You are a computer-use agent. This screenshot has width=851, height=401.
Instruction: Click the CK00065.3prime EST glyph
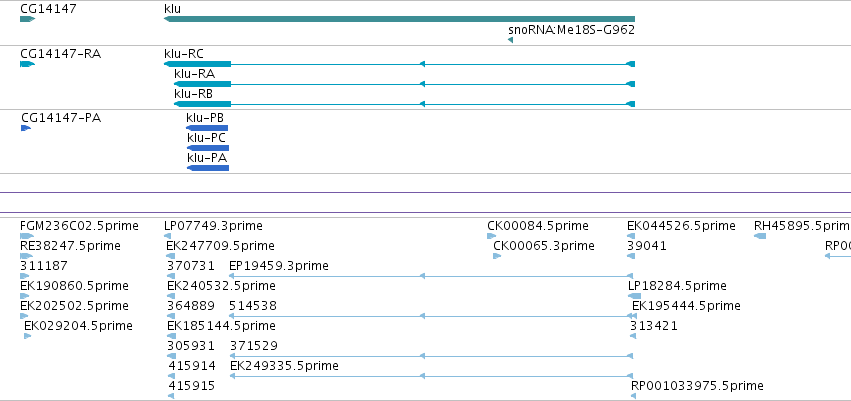pos(497,256)
